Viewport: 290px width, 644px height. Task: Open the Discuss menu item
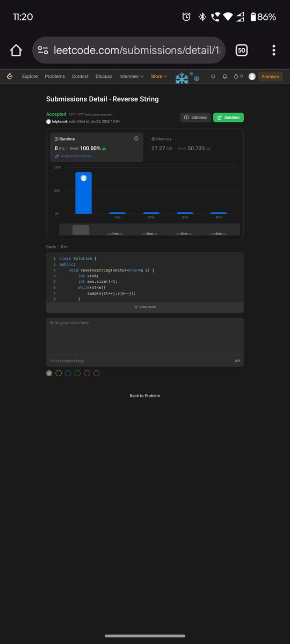(104, 77)
